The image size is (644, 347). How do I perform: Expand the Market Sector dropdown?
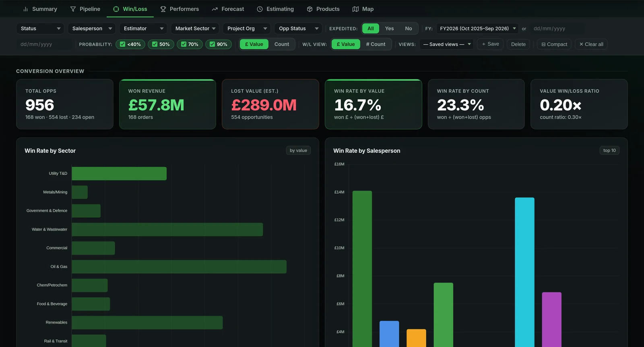pos(195,29)
